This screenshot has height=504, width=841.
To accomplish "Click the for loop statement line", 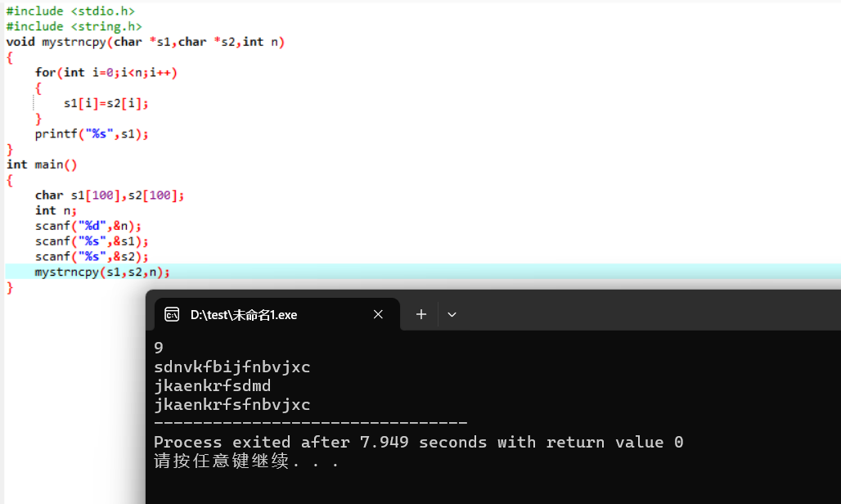I will tap(106, 72).
